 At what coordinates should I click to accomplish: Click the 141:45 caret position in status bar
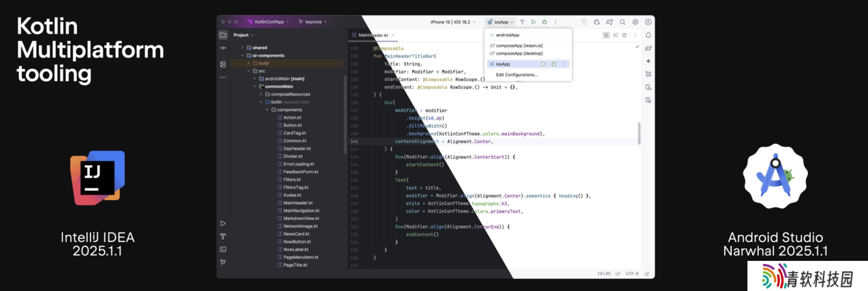604,273
